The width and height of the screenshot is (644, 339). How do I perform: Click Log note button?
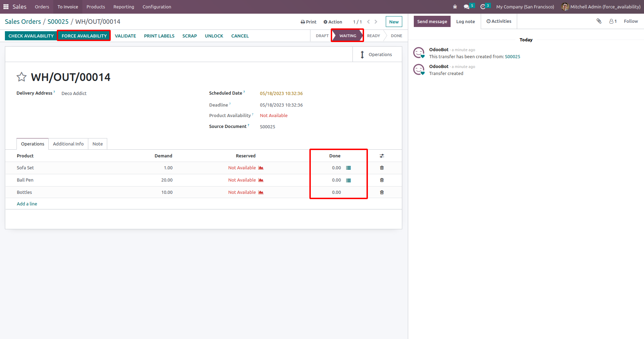[465, 21]
